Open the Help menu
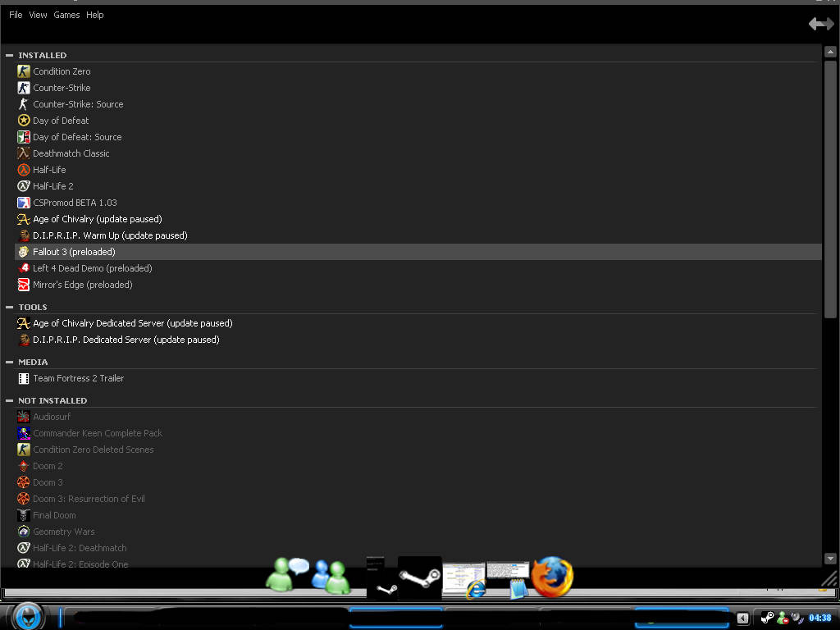 click(x=95, y=15)
